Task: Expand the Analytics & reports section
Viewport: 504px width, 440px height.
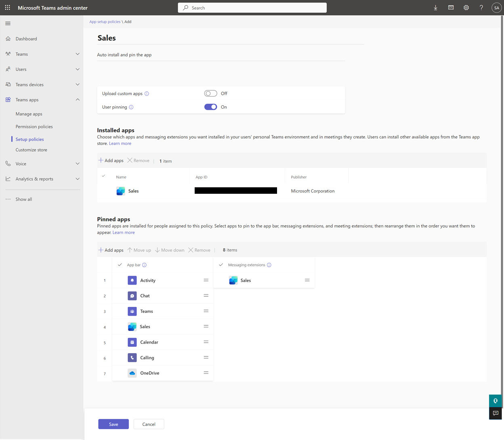Action: click(78, 179)
